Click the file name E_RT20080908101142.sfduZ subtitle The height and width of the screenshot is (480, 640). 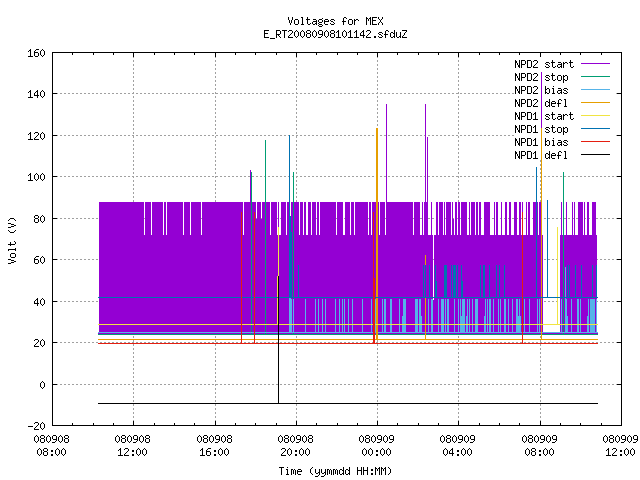tap(335, 34)
